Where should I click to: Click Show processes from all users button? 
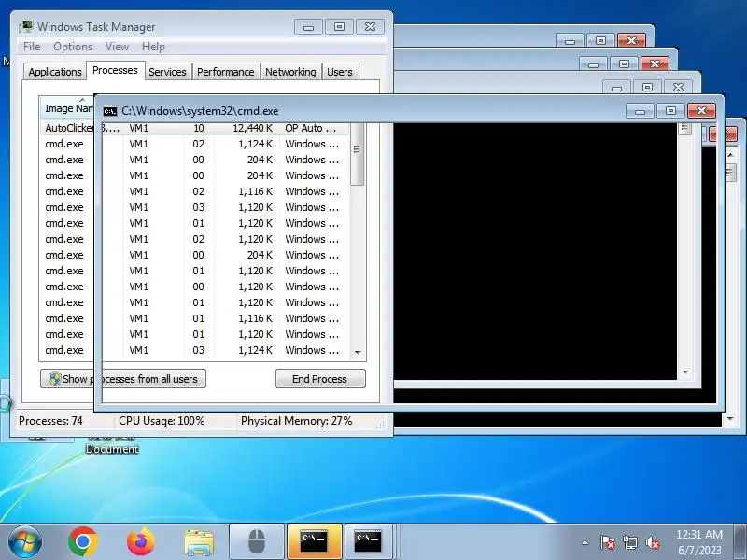coord(123,379)
